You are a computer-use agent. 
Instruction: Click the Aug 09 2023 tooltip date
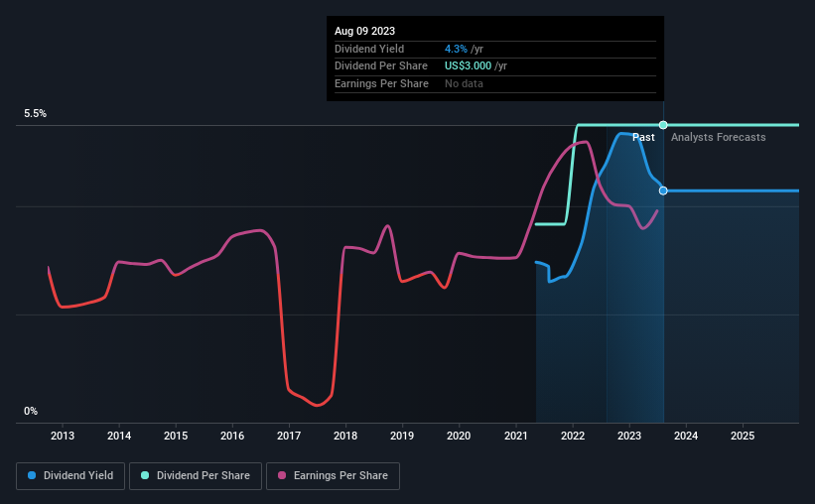tap(364, 31)
